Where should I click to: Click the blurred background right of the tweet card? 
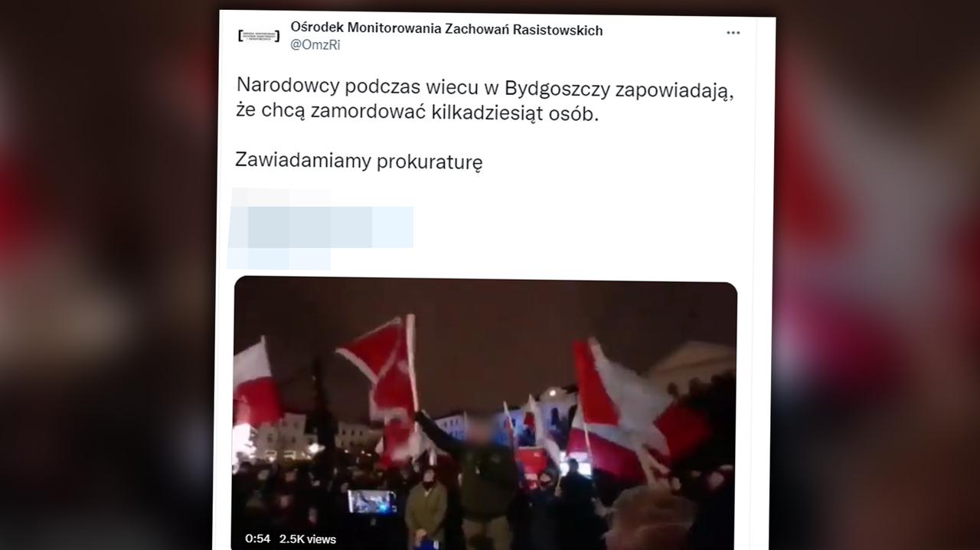pos(878,275)
